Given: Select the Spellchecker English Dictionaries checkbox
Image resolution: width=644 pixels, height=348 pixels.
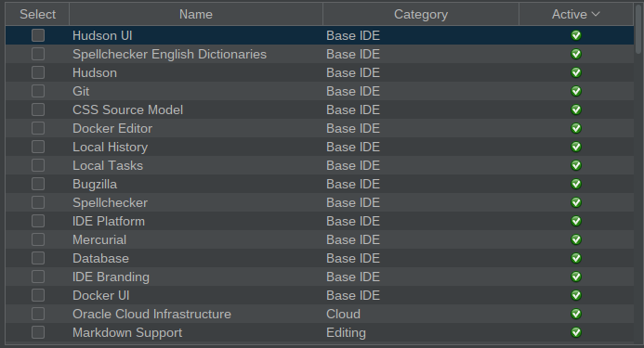Looking at the screenshot, I should (x=38, y=54).
